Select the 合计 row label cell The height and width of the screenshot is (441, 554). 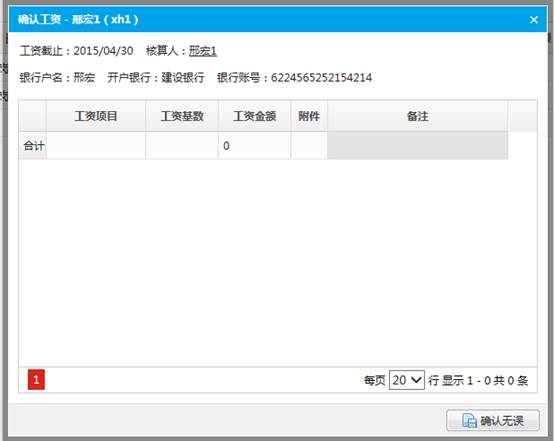33,146
